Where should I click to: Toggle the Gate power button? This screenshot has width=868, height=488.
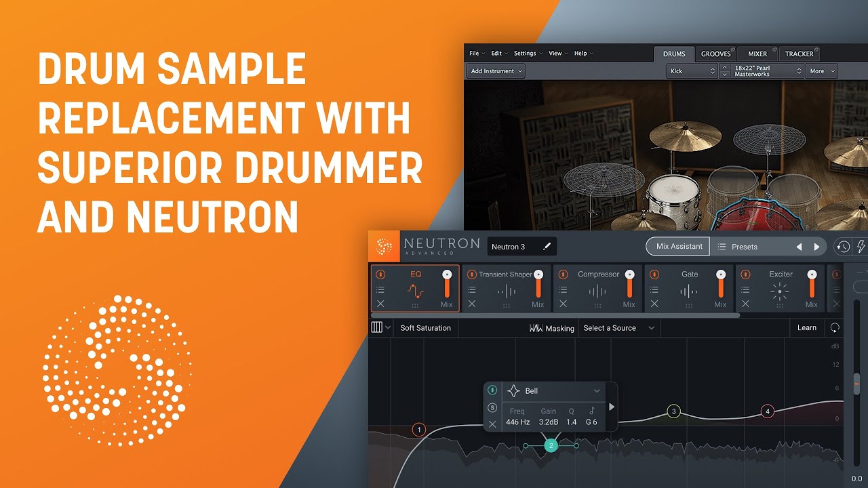pos(654,274)
